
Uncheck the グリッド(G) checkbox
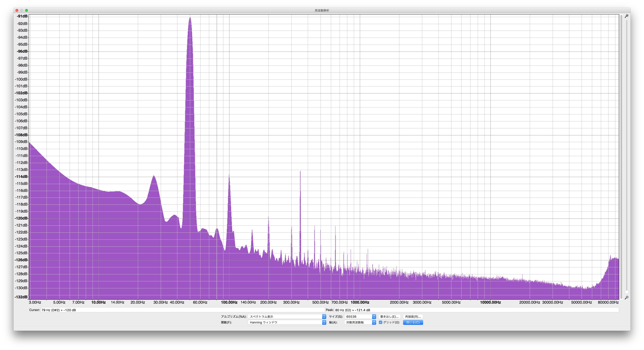pos(380,322)
